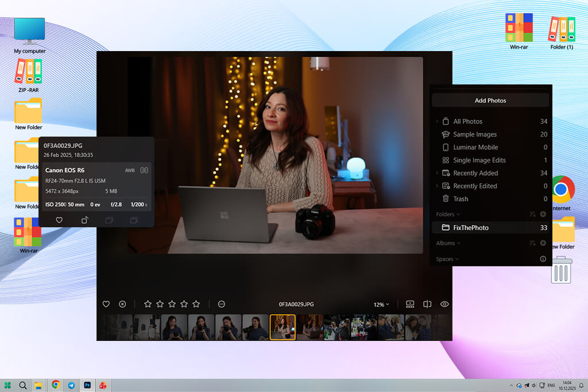Click the RF24-70mm F2.8 L IS USM lens text
Screen dimensions: 588x392
[x=75, y=181]
